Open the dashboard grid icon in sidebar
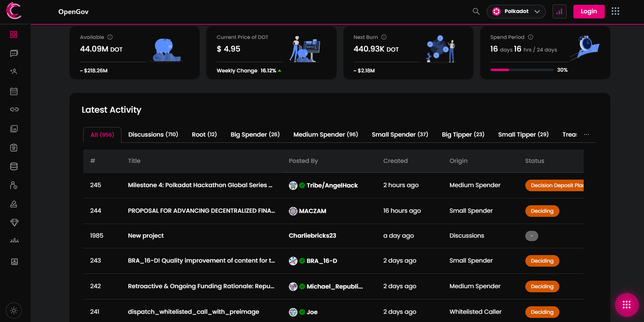Screen dimensions: 644x322 14,34
